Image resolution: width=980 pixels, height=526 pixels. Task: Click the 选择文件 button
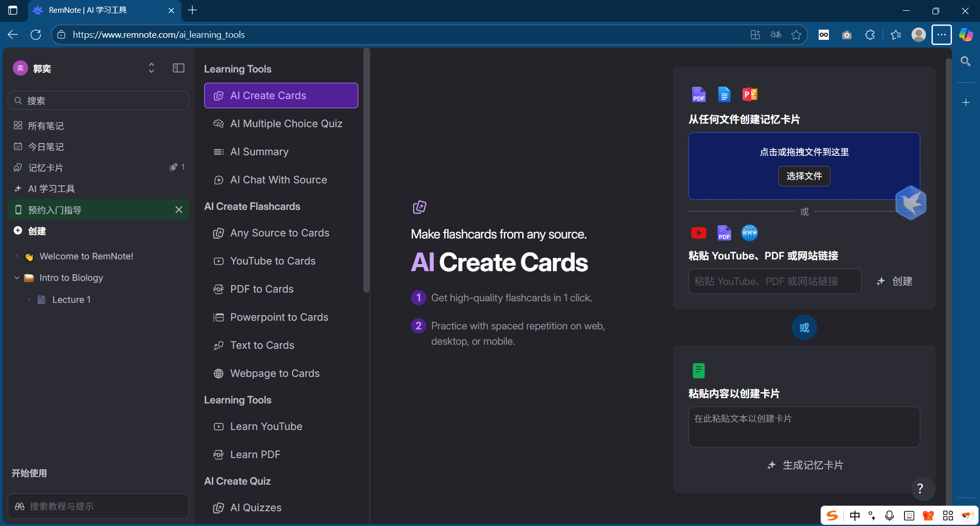tap(804, 176)
